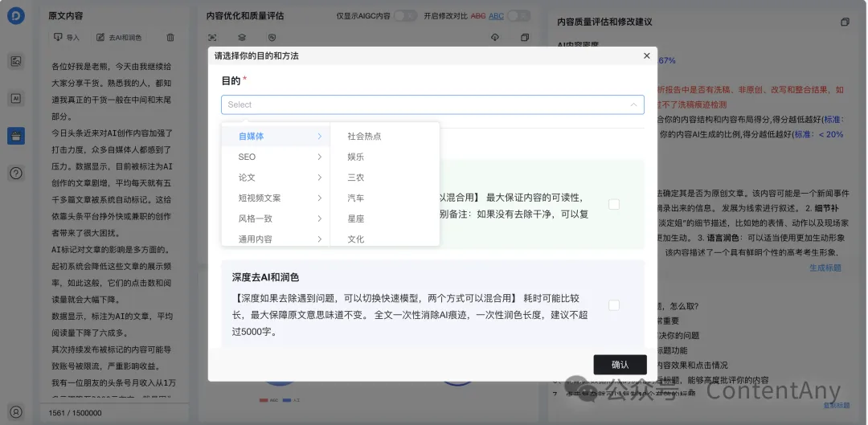
Task: Expand the 短视频文案 category
Action: [275, 198]
